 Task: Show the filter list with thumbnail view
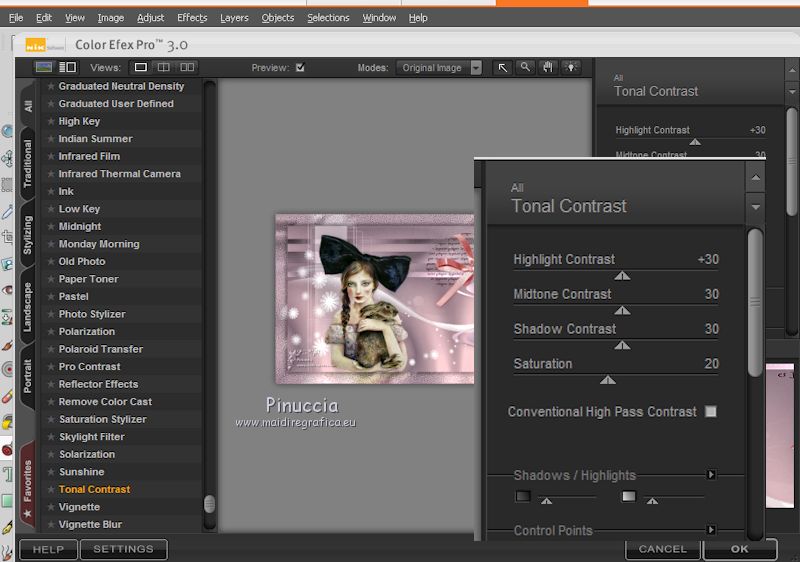tap(44, 67)
